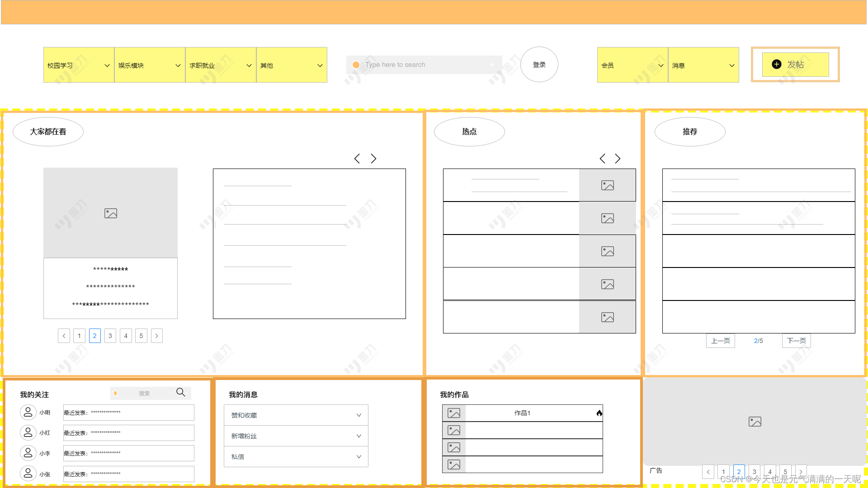Viewport: 868px width, 488px height.
Task: Click the next arrow icon in 热点 carousel
Action: (x=618, y=159)
